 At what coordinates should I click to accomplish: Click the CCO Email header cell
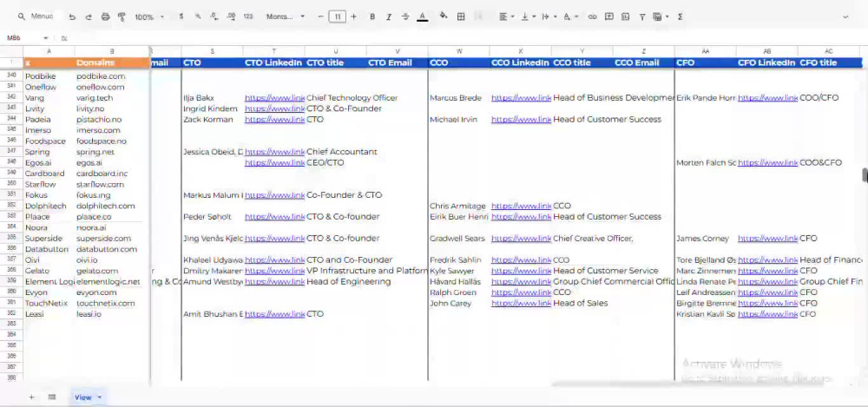(x=644, y=62)
